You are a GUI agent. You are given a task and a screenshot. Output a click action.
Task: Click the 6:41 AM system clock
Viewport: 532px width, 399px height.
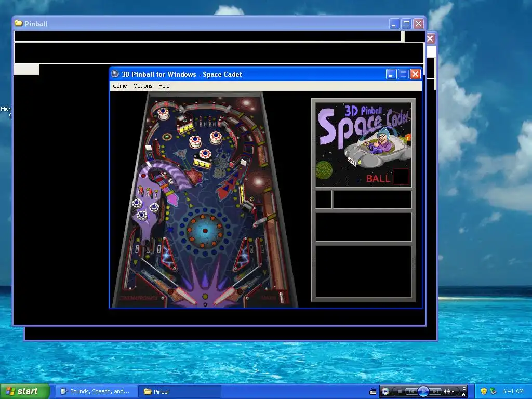pos(513,391)
